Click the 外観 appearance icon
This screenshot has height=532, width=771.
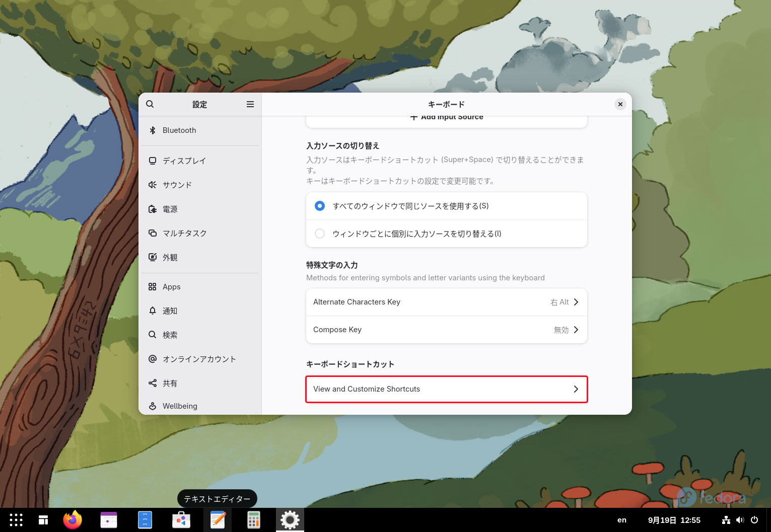click(153, 257)
